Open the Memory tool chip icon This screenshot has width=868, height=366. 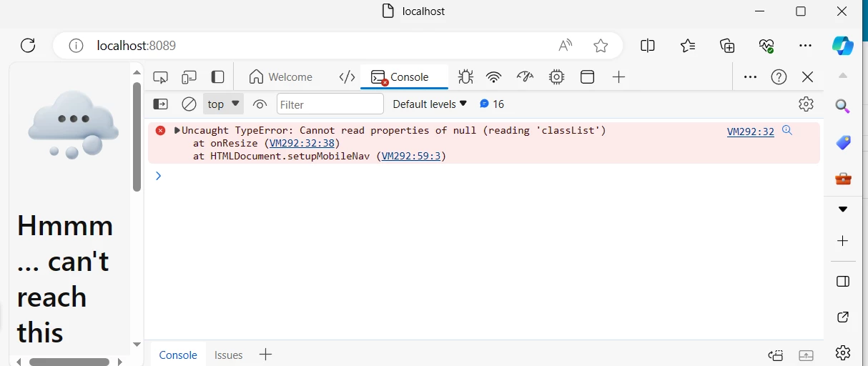click(556, 77)
